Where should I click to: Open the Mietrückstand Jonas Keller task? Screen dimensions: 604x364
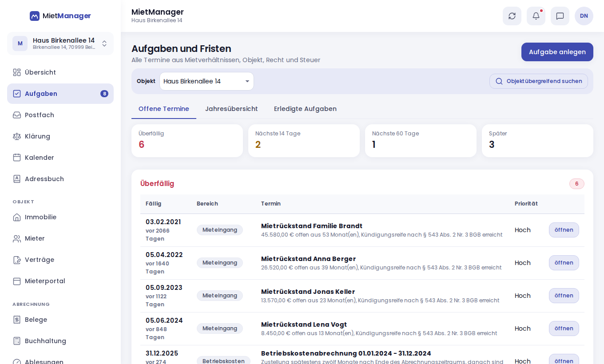564,296
